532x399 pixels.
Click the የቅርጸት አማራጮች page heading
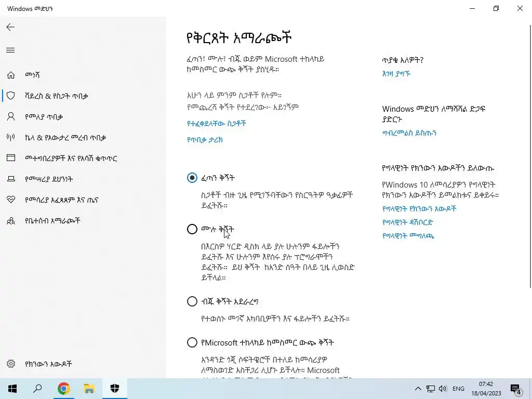click(x=239, y=37)
